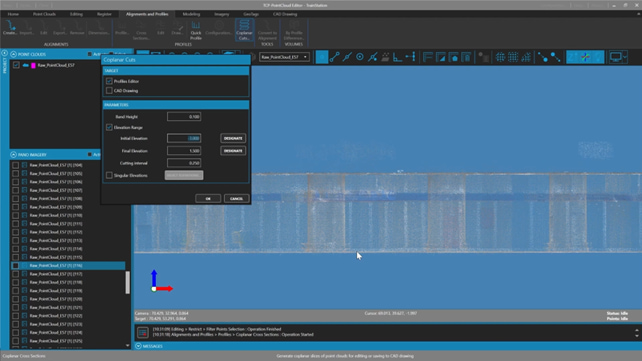Enable the CAD Drawing target checkbox

tap(109, 90)
